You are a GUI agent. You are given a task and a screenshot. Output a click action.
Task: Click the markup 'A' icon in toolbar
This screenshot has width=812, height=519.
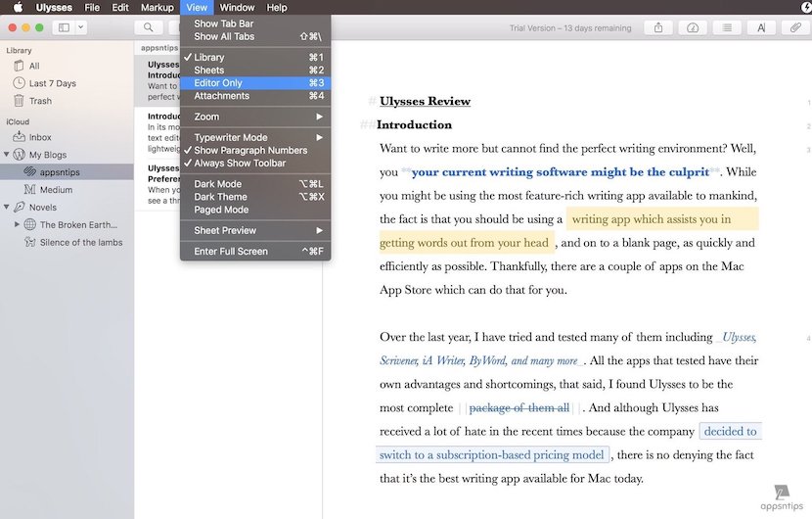(761, 27)
